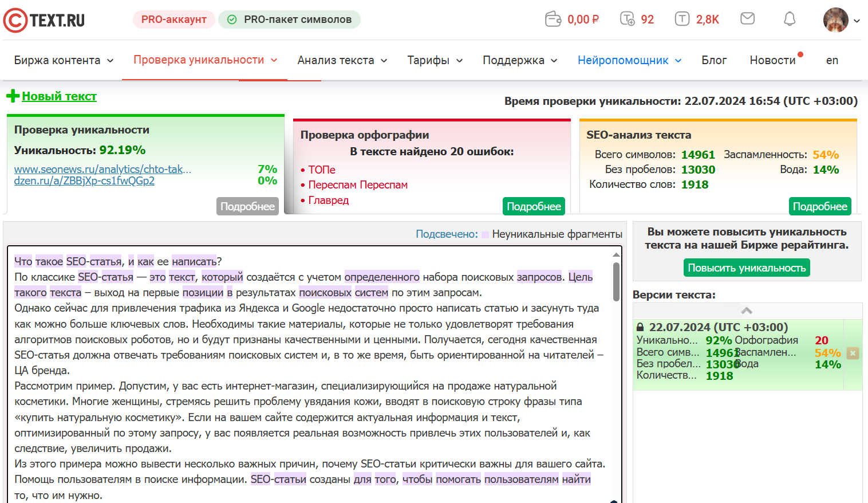Screen dimensions: 868x503
Task: Click the Новый текст link
Action: 59,96
